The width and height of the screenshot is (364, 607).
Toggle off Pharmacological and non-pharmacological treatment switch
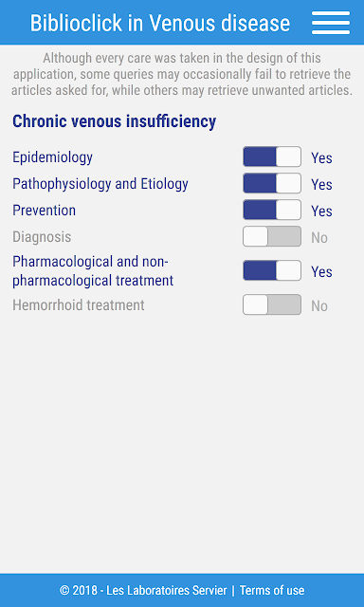tap(272, 270)
